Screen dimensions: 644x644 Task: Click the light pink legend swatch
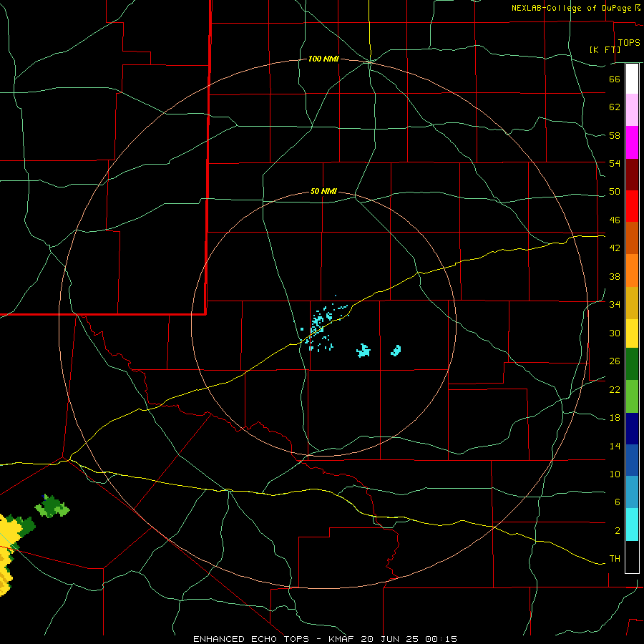click(x=632, y=110)
